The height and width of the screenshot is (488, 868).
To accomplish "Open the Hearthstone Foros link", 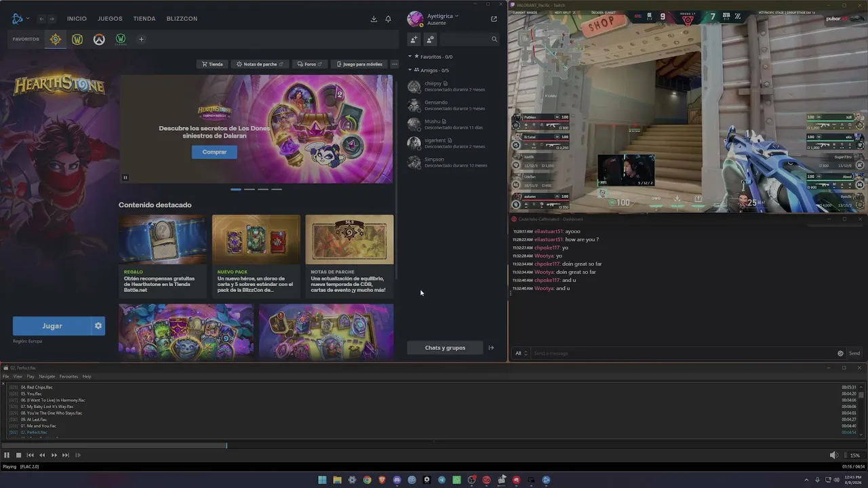I will pos(310,64).
